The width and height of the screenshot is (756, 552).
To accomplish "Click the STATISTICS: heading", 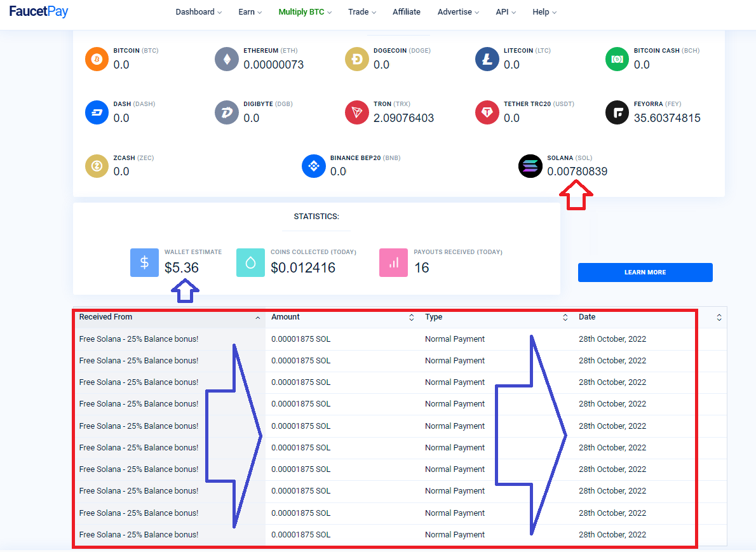I will tap(316, 217).
